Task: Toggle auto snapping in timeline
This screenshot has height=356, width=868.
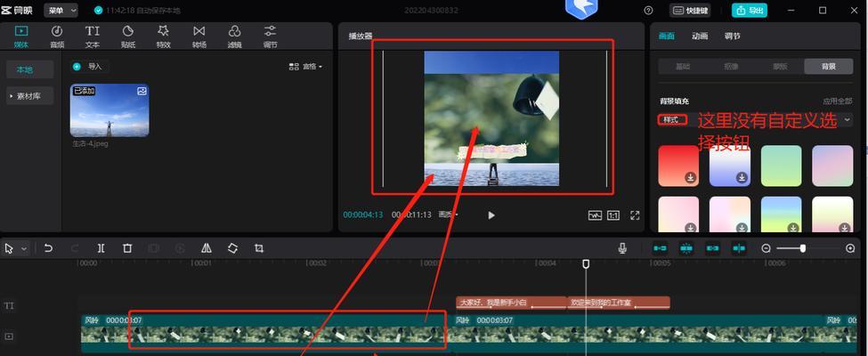Action: [685, 248]
